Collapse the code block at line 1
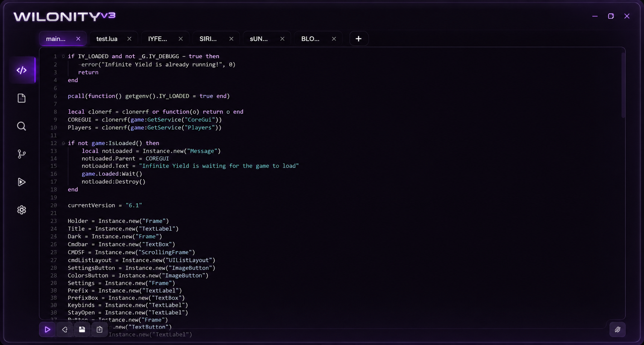The image size is (644, 345). pyautogui.click(x=63, y=56)
